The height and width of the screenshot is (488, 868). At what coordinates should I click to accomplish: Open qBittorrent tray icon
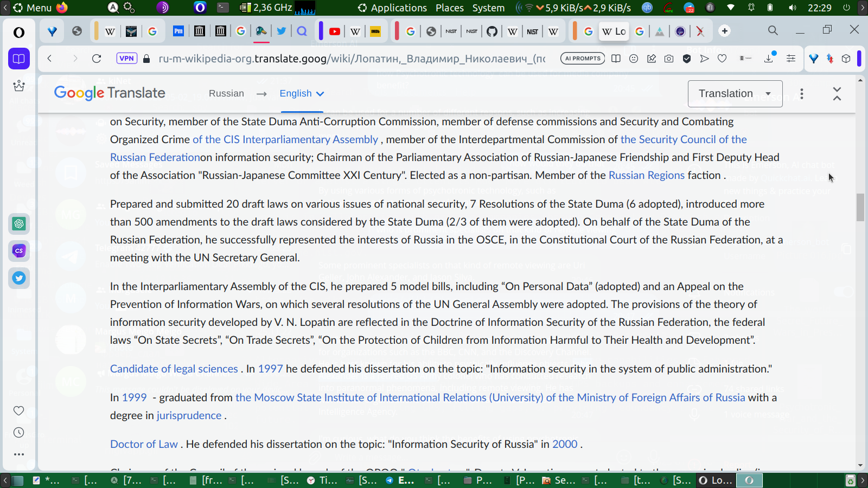(647, 8)
